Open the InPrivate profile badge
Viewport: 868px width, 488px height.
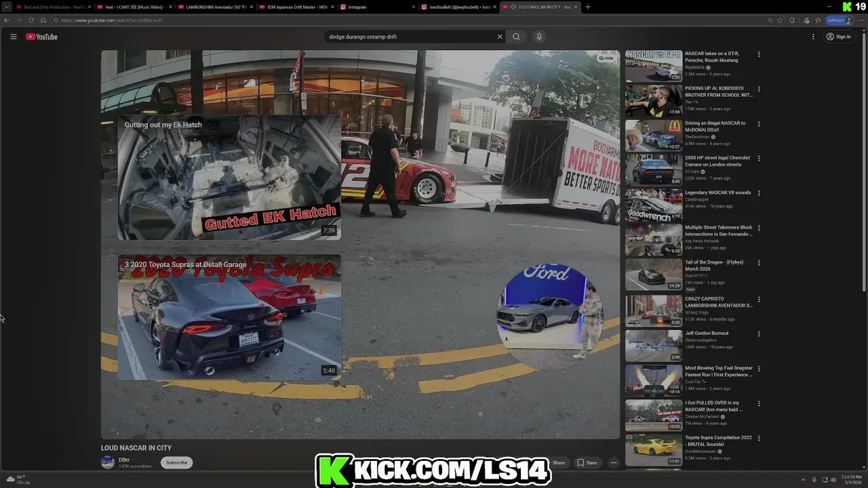pyautogui.click(x=840, y=20)
